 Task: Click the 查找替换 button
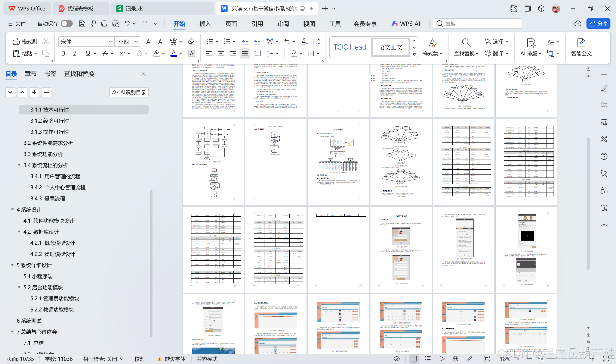(x=466, y=47)
